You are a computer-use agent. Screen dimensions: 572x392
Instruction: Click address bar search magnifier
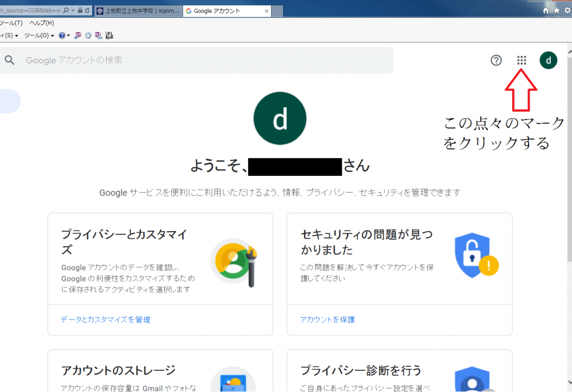pos(66,11)
